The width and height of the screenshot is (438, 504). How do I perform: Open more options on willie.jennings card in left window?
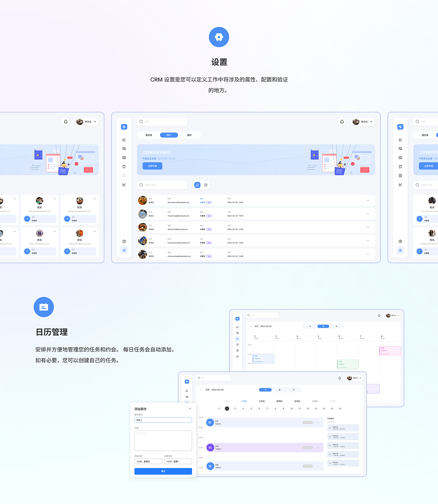[x=54, y=199]
